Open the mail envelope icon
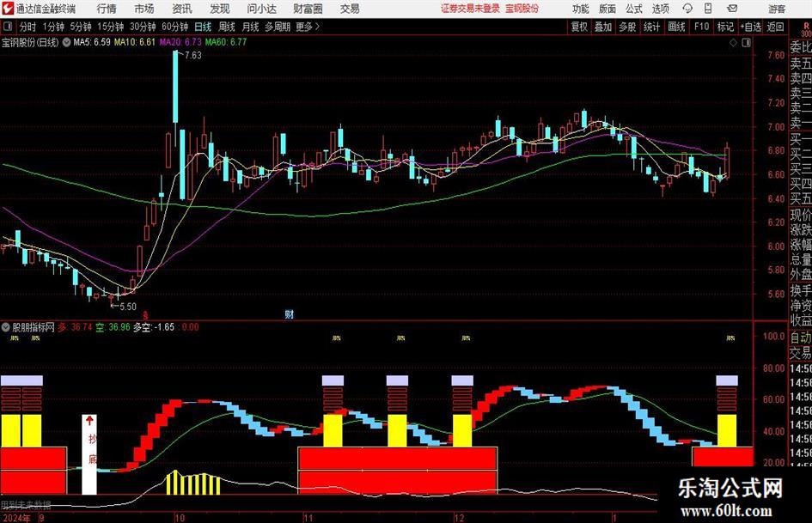This screenshot has height=523, width=812. tap(732, 9)
